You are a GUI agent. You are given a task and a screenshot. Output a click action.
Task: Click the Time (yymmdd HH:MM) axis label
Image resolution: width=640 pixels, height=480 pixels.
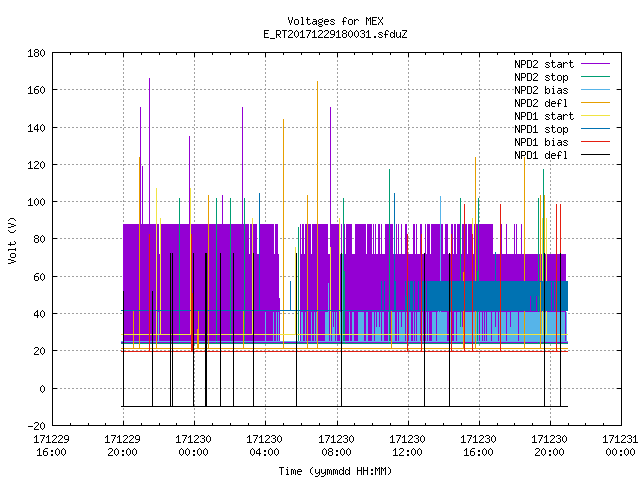point(335,471)
